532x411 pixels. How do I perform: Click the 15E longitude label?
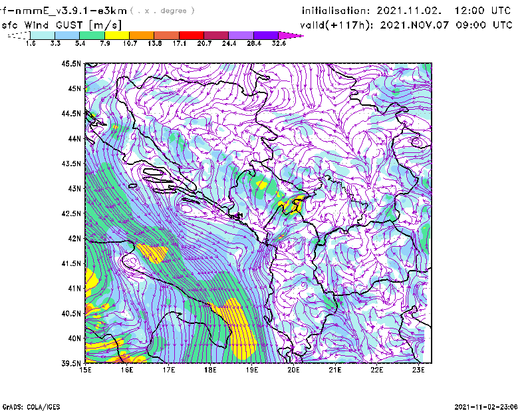pos(85,370)
